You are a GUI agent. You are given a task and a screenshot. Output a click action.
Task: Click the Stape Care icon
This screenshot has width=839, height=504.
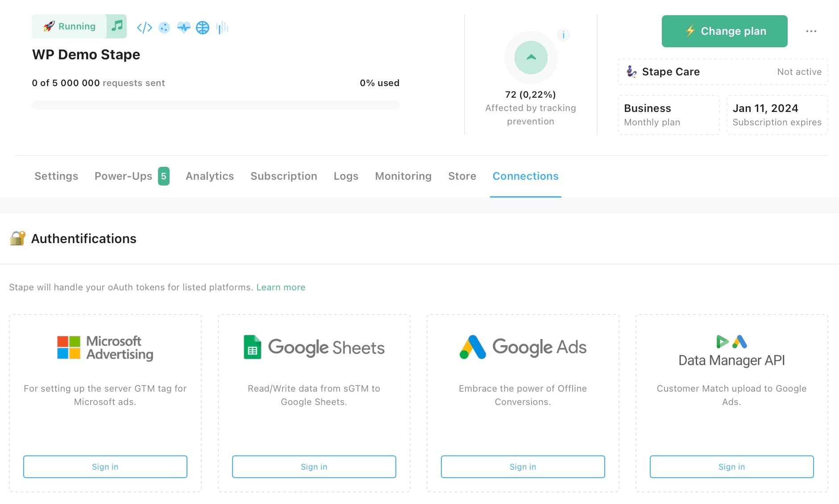pos(631,71)
